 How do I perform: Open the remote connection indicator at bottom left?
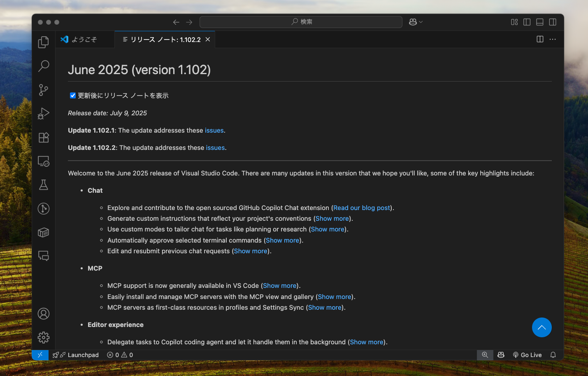[x=40, y=355]
